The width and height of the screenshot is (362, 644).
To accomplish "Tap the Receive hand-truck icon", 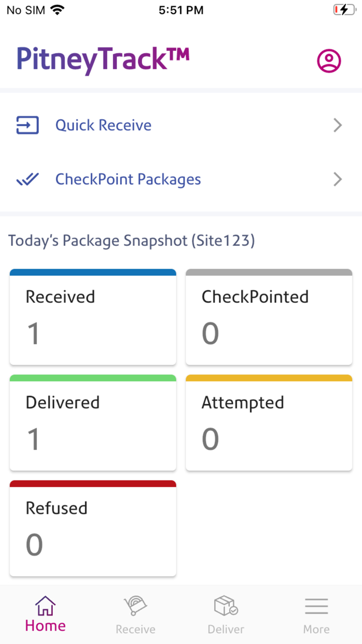I will pos(135,606).
